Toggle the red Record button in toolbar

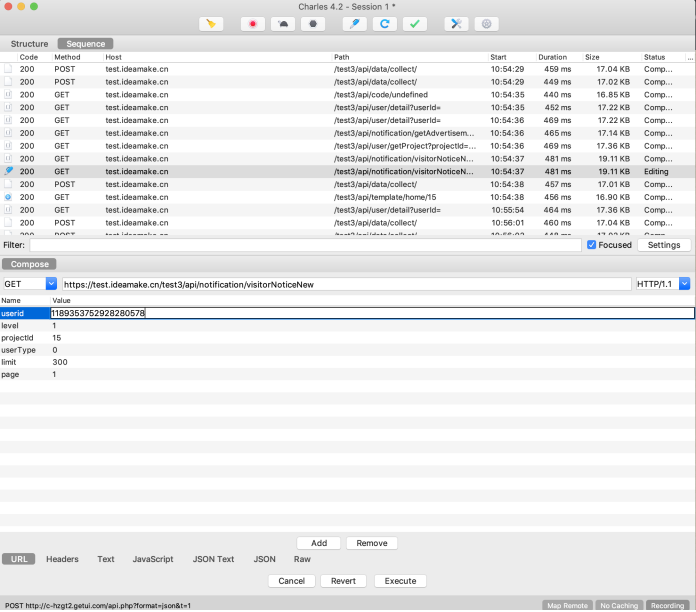pos(253,24)
